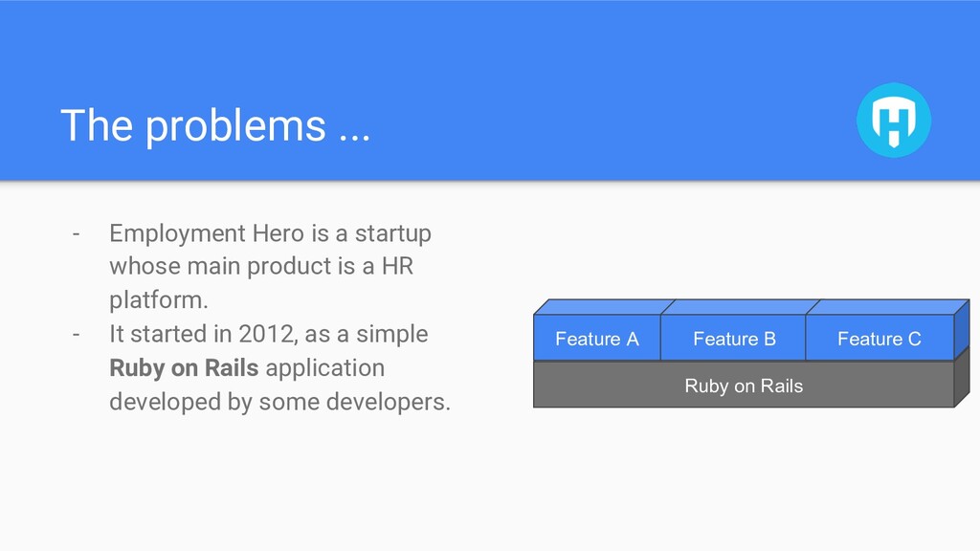Click the "developed by some developers." line
Image resolution: width=980 pixels, height=551 pixels.
[279, 402]
